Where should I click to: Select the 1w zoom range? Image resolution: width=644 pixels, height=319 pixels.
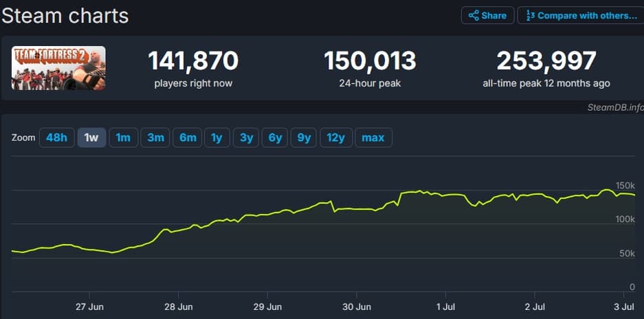[x=91, y=137]
